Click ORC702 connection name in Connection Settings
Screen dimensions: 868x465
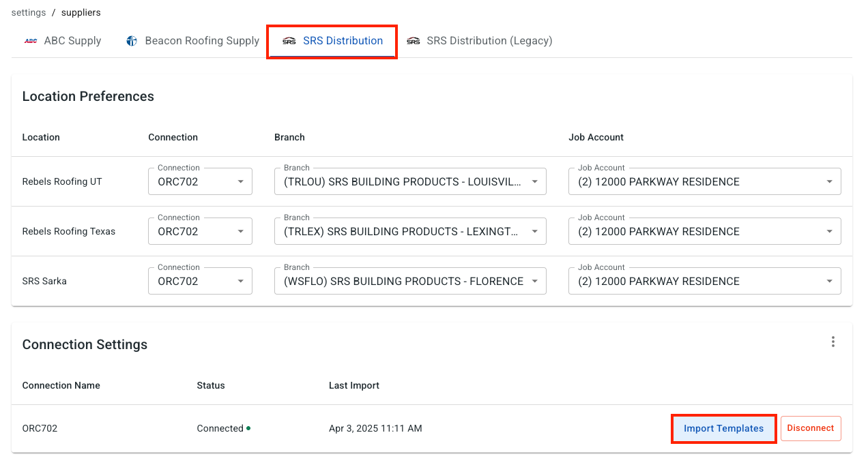40,428
